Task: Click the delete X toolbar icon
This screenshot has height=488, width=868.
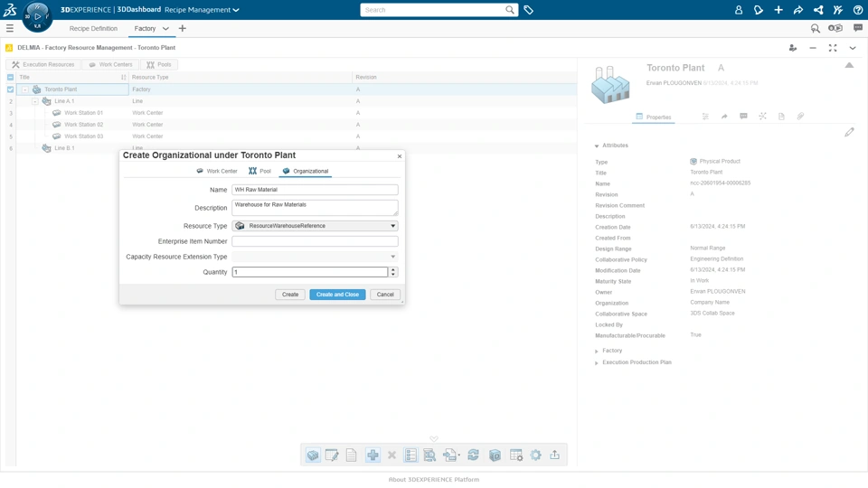Action: pyautogui.click(x=392, y=455)
